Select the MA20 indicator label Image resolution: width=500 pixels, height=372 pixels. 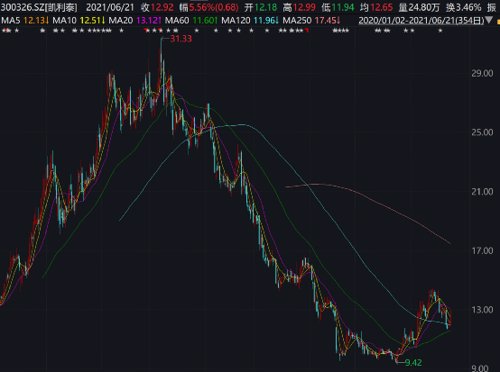pos(121,21)
